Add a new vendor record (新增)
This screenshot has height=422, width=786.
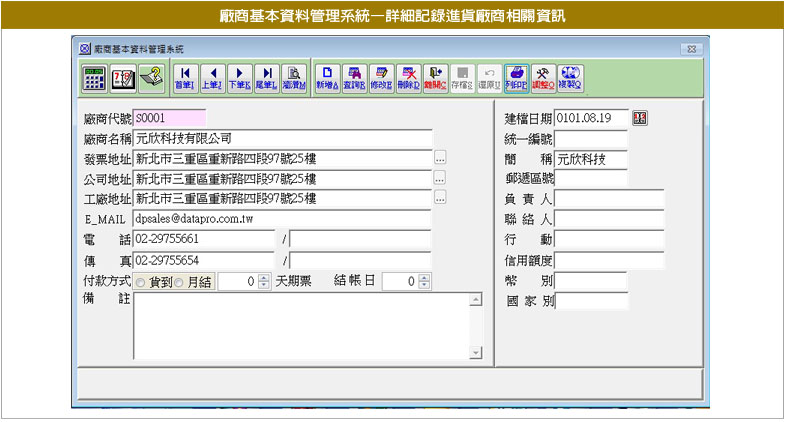click(328, 78)
